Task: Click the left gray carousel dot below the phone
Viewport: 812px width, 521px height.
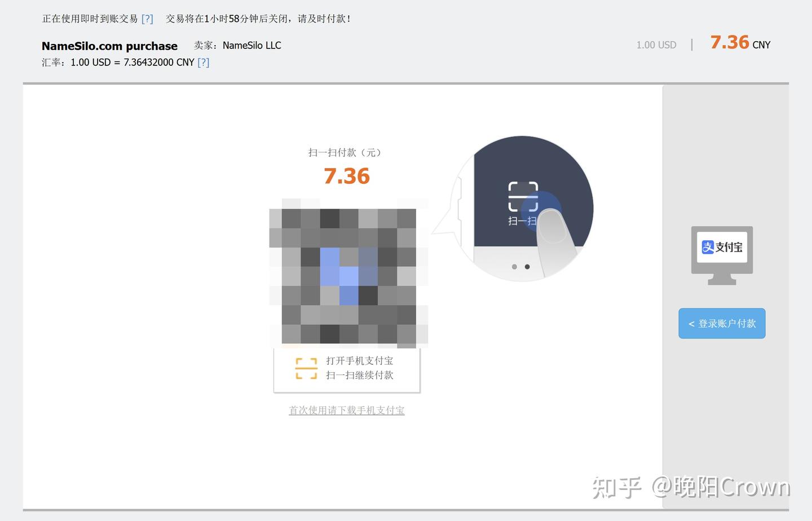Action: [514, 267]
